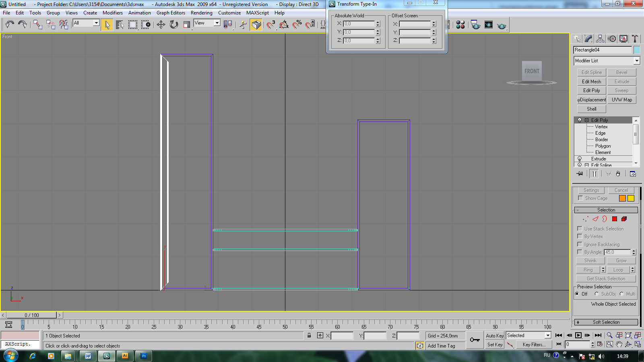Viewport: 644px width, 362px height.
Task: Select the Off preview selection radio
Action: [577, 294]
